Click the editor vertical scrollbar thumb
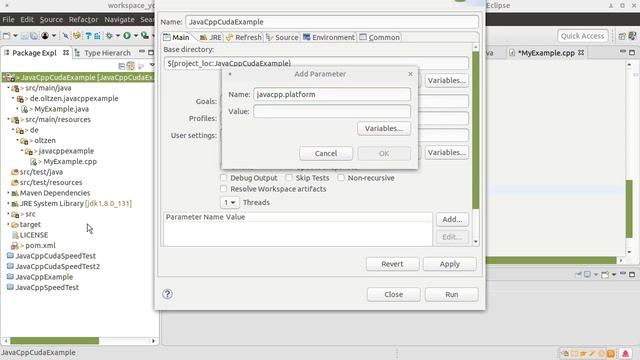 (x=629, y=208)
